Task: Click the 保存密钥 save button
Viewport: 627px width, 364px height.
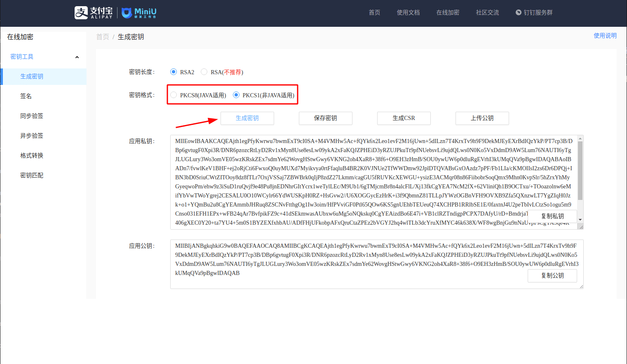Action: 325,118
